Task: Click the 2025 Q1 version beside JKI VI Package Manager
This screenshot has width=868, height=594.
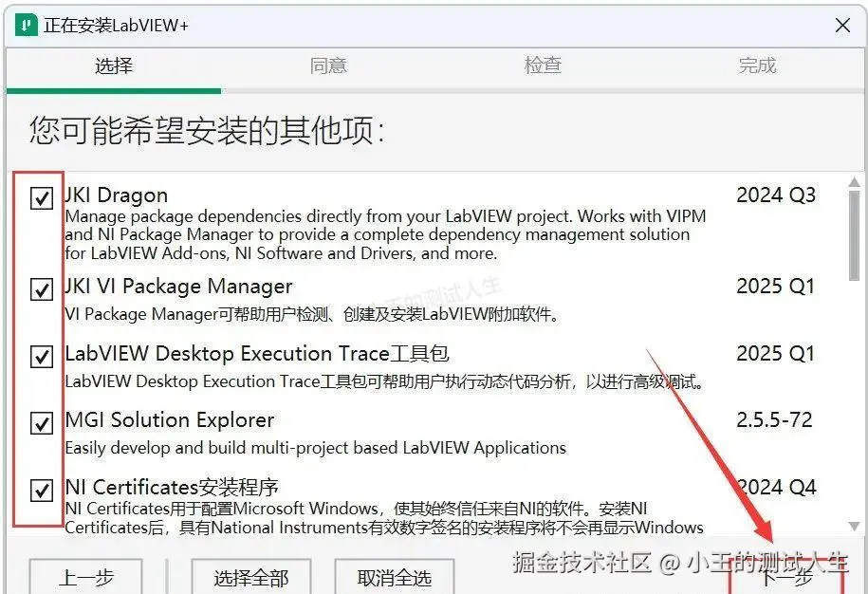Action: point(776,287)
